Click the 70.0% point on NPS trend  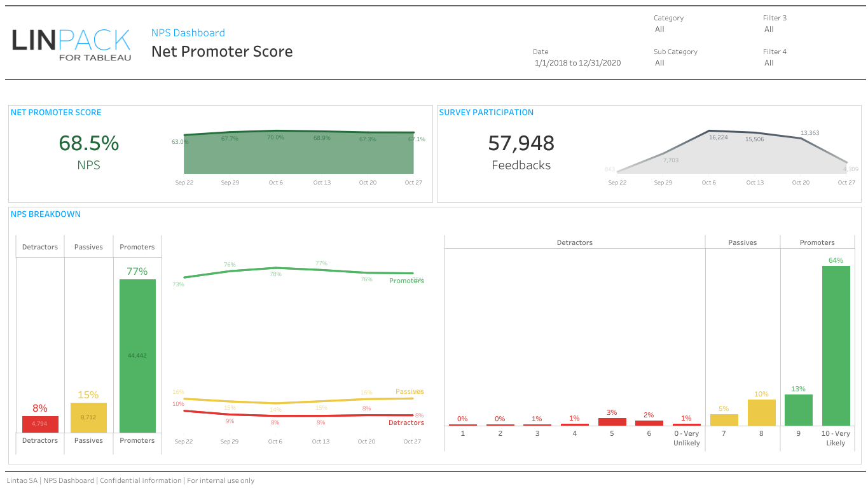[275, 131]
